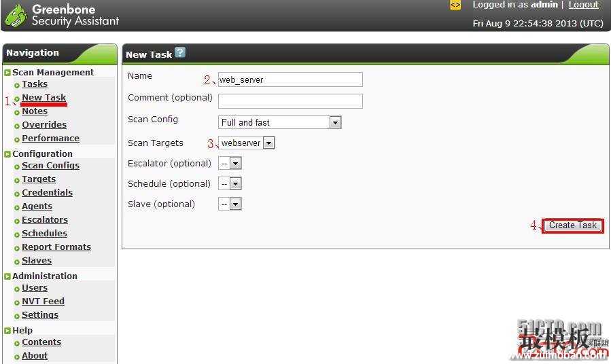Expand the Scan Targets webserver dropdown

coord(268,143)
